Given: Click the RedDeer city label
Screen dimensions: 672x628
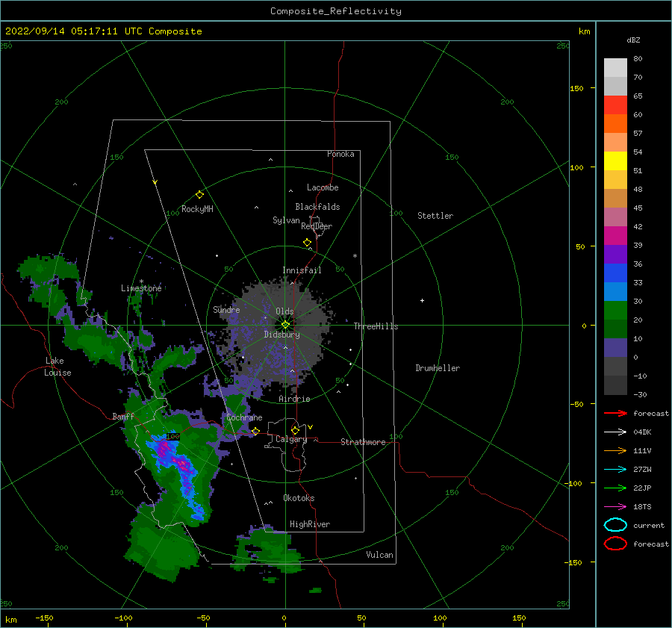Looking at the screenshot, I should (317, 226).
